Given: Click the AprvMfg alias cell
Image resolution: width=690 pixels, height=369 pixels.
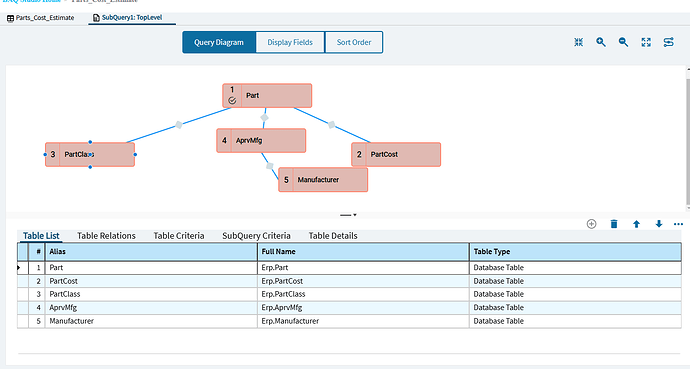Looking at the screenshot, I should 151,307.
